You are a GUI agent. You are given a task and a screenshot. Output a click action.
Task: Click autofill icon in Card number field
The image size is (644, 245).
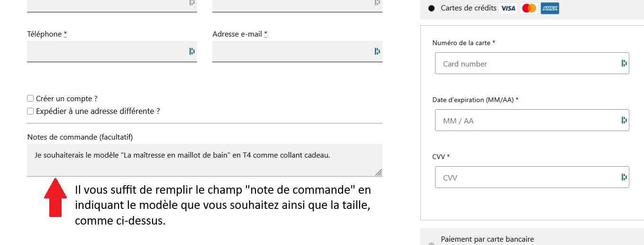[624, 63]
